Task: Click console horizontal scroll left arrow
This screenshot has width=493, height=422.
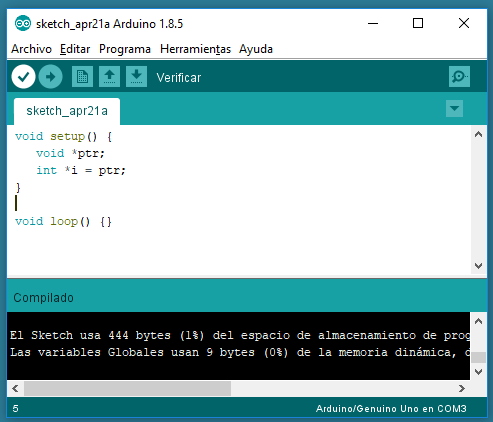Action: [x=15, y=388]
